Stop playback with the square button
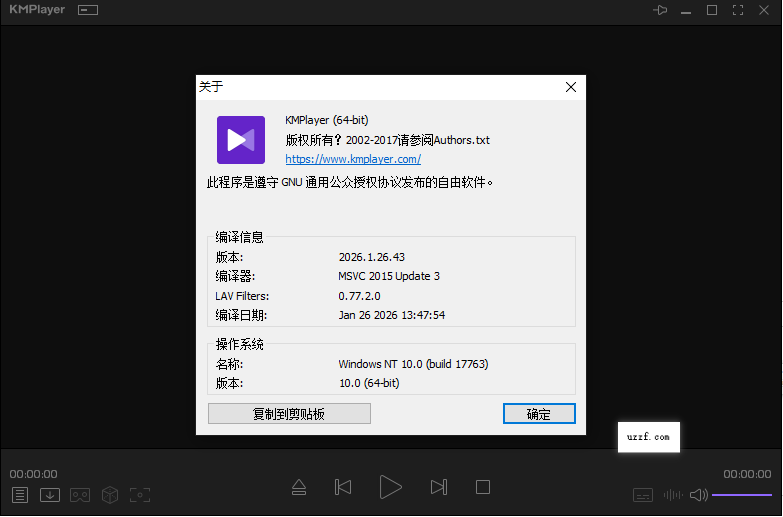Screen dimensions: 783x517 483,487
